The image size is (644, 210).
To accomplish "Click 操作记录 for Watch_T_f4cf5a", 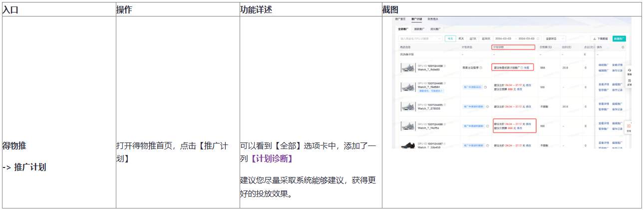I will tap(618, 129).
